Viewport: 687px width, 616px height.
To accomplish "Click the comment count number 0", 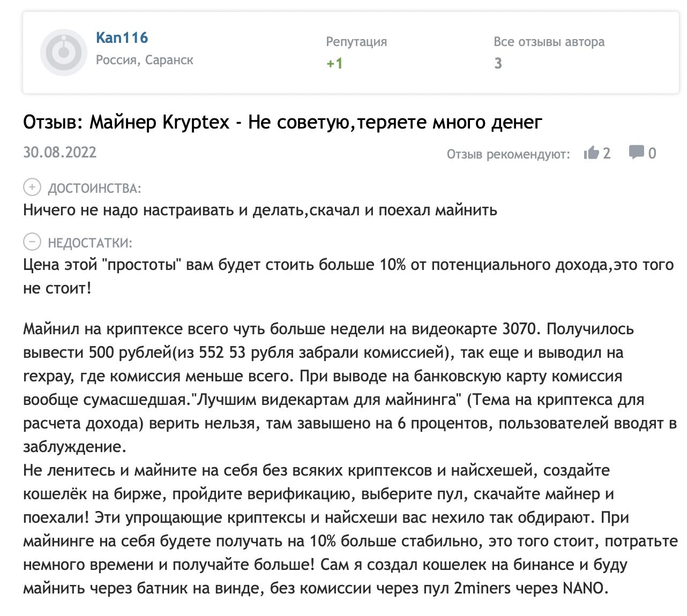I will [x=652, y=154].
